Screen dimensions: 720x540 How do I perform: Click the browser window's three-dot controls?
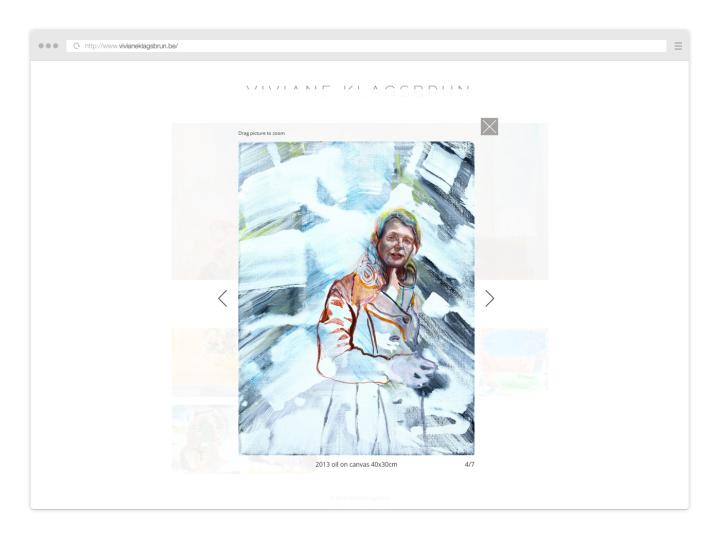pos(48,46)
